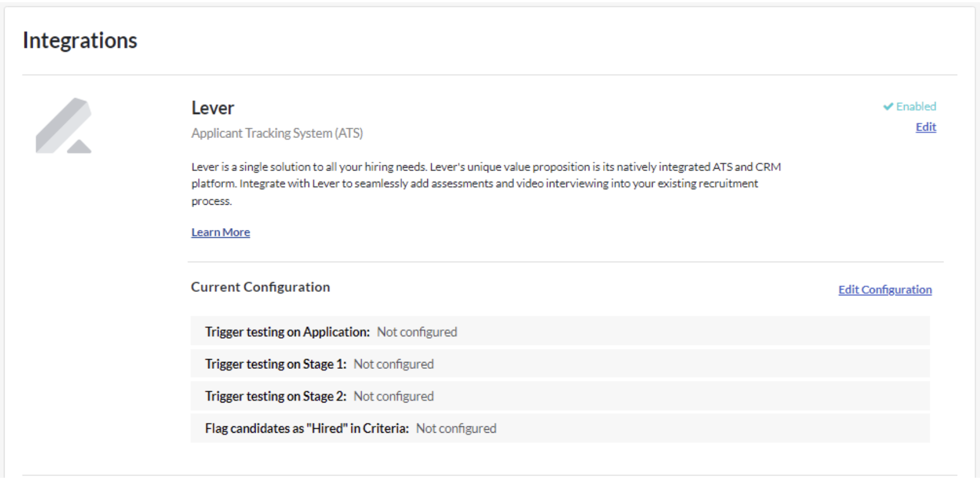Image resolution: width=980 pixels, height=480 pixels.
Task: Click the Integrations page heading
Action: [x=80, y=40]
